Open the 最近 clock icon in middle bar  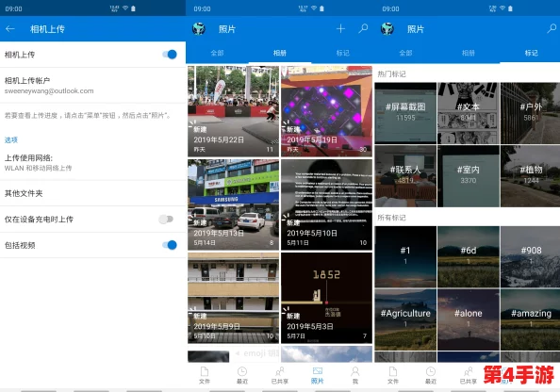coord(241,375)
